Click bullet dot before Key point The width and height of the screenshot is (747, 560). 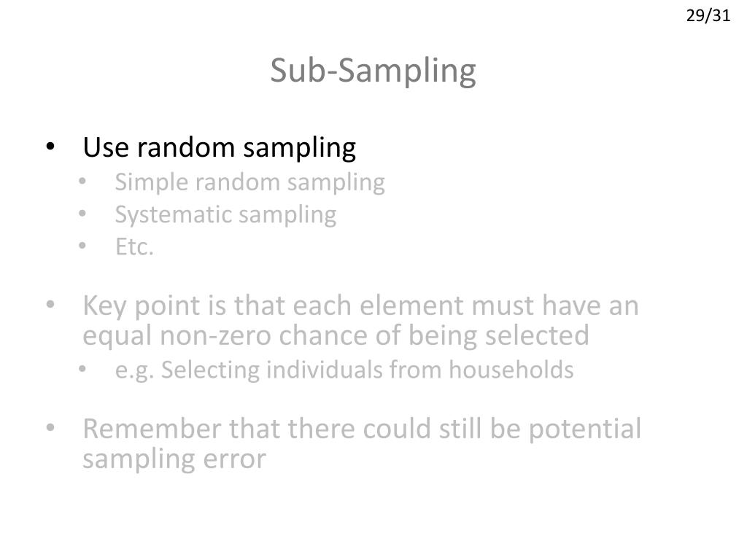point(50,304)
